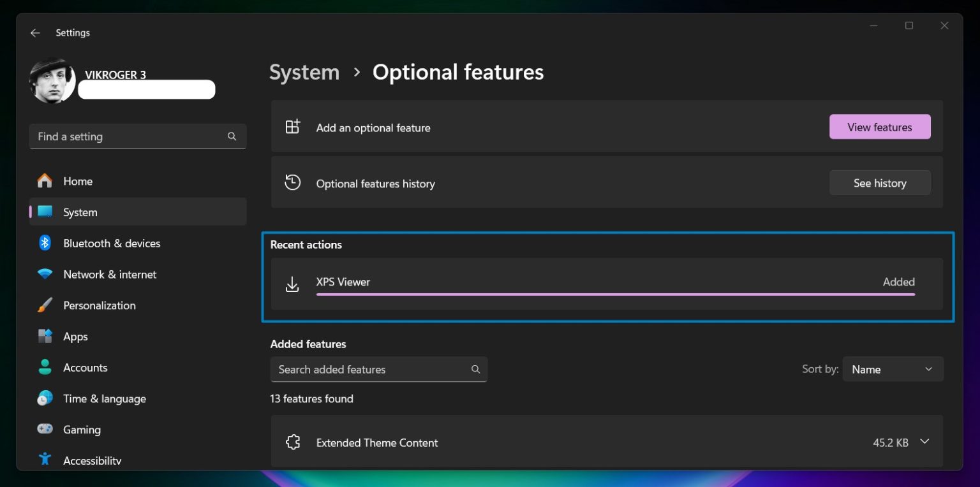Open the Home icon in sidebar
980x487 pixels.
(x=45, y=181)
